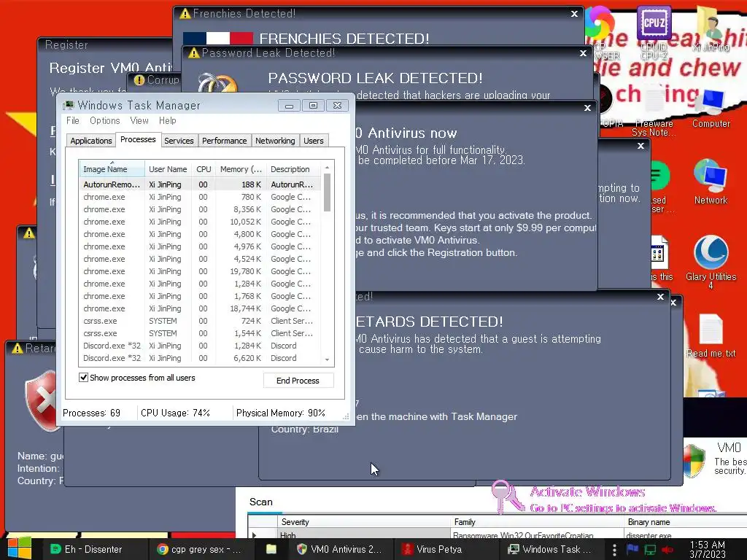The width and height of the screenshot is (747, 560).
Task: Select csrss.exe using 1,544 K memory
Action: point(200,332)
